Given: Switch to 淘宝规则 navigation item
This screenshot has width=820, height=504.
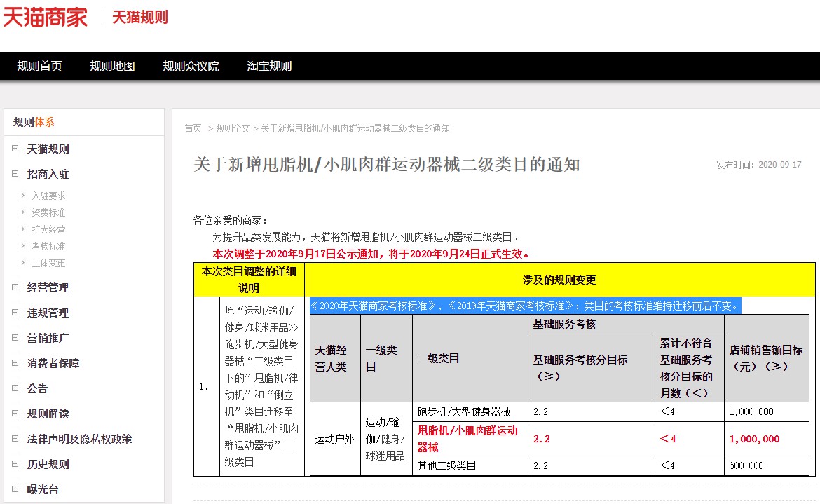Looking at the screenshot, I should click(x=269, y=67).
